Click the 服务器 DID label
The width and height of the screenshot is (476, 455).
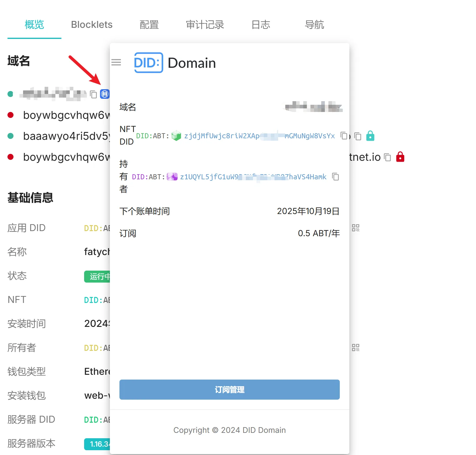click(x=31, y=419)
